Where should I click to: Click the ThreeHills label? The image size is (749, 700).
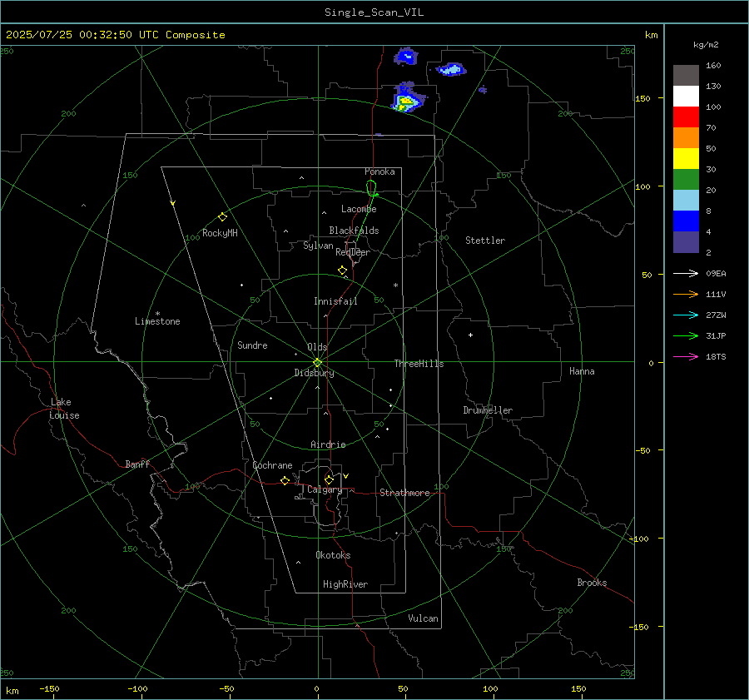[419, 364]
